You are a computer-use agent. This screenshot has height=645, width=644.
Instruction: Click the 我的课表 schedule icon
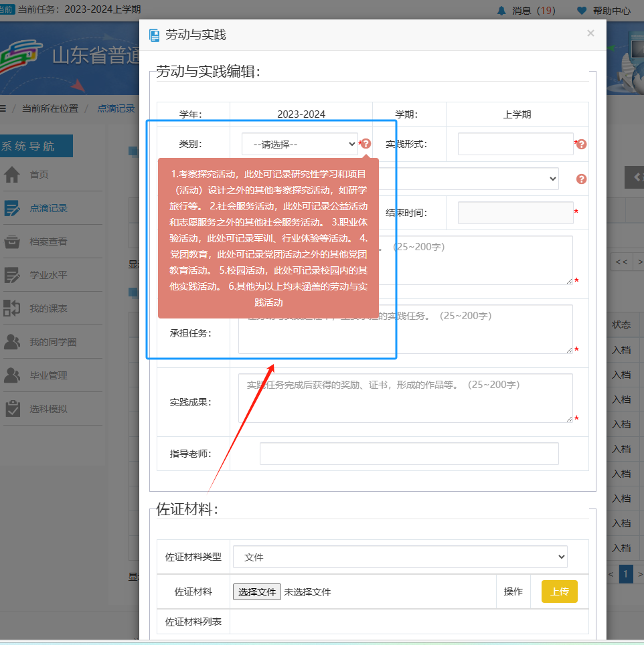(x=12, y=308)
